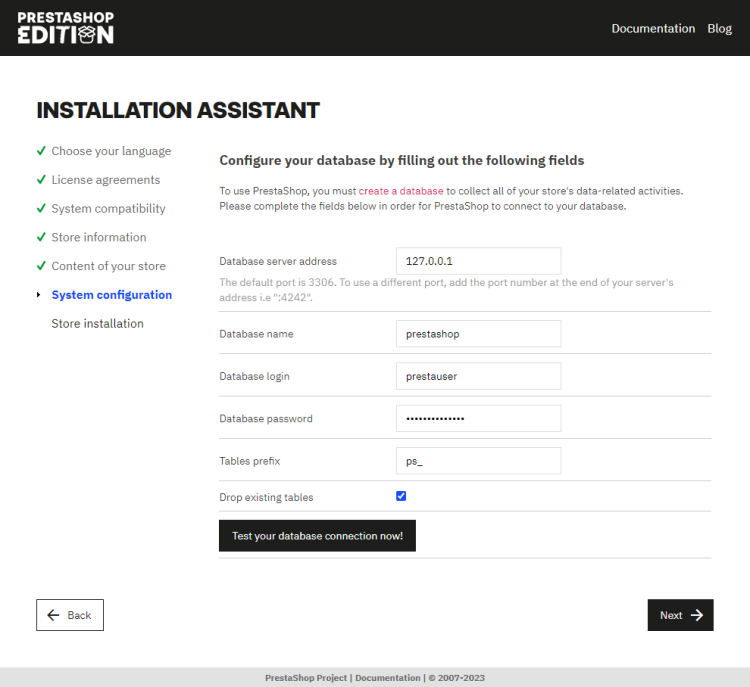Viewport: 750px width, 687px height.
Task: Open Content of your store step
Action: coord(109,266)
